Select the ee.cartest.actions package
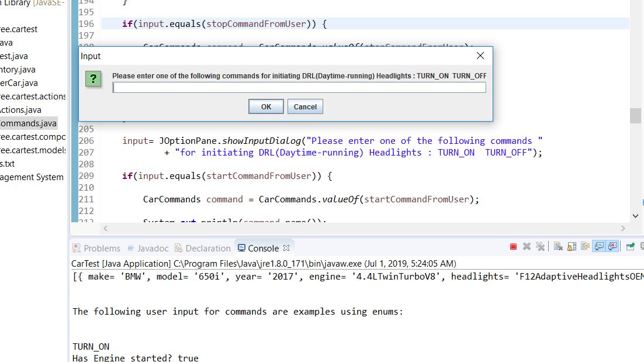This screenshot has width=644, height=362. click(x=33, y=96)
